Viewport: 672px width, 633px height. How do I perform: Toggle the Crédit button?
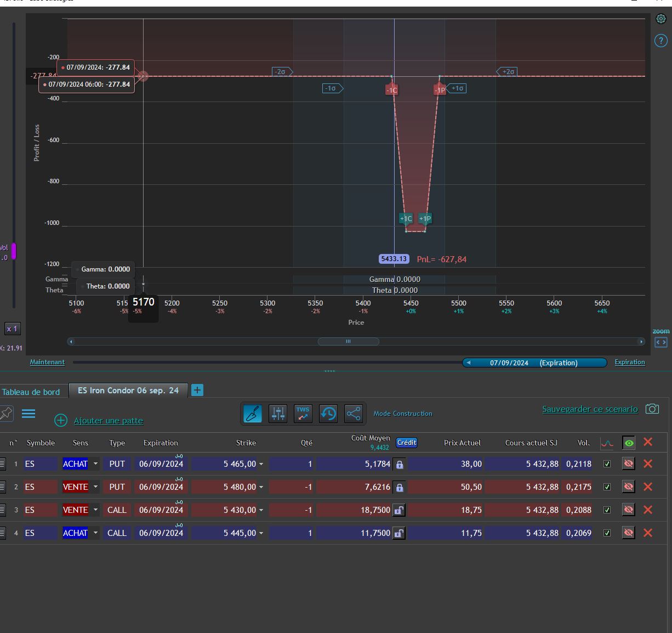pyautogui.click(x=407, y=443)
